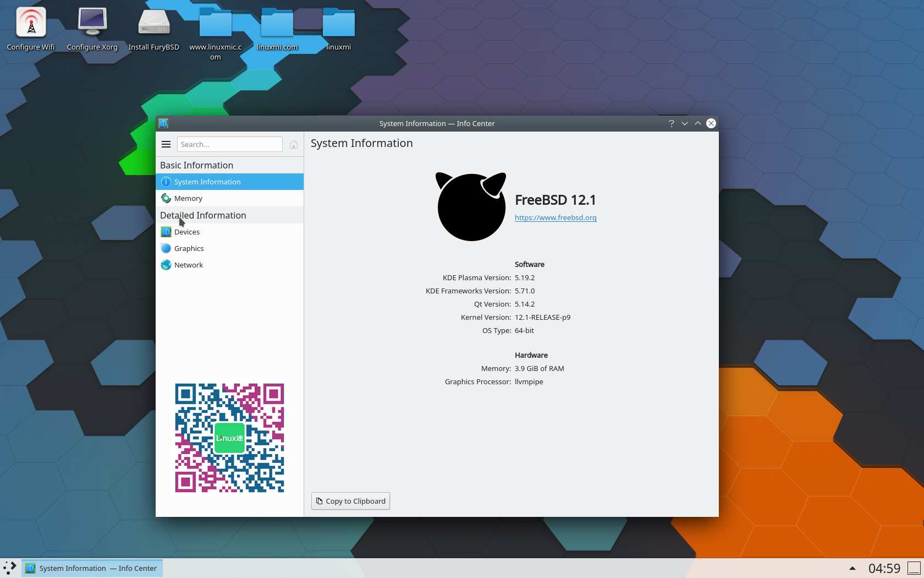Select Memory in the sidebar
The height and width of the screenshot is (578, 924).
pos(229,198)
